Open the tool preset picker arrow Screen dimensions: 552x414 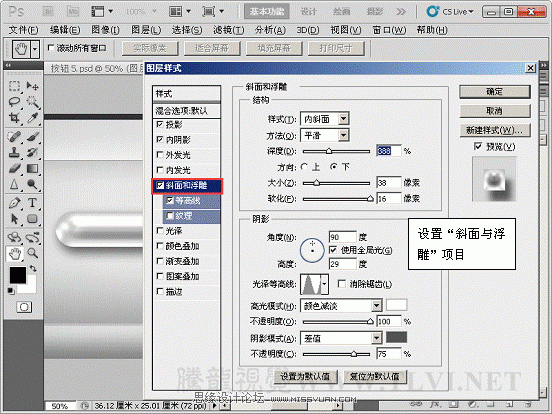coord(35,49)
